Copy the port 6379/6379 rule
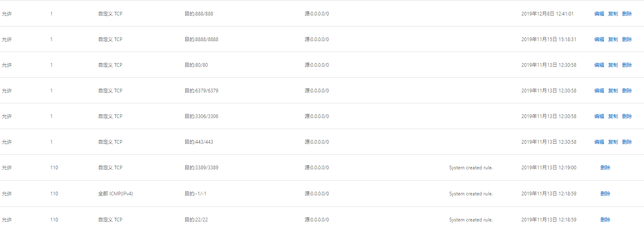Image resolution: width=644 pixels, height=232 pixels. click(613, 91)
